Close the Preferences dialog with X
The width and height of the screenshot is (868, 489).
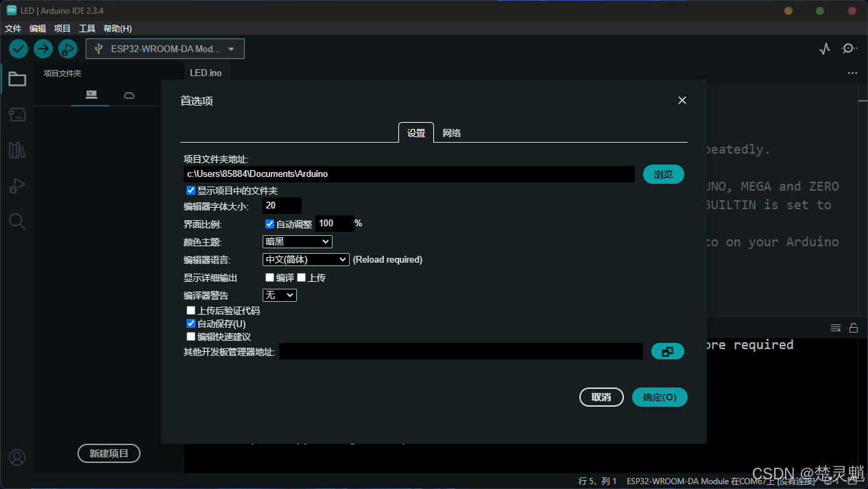682,100
